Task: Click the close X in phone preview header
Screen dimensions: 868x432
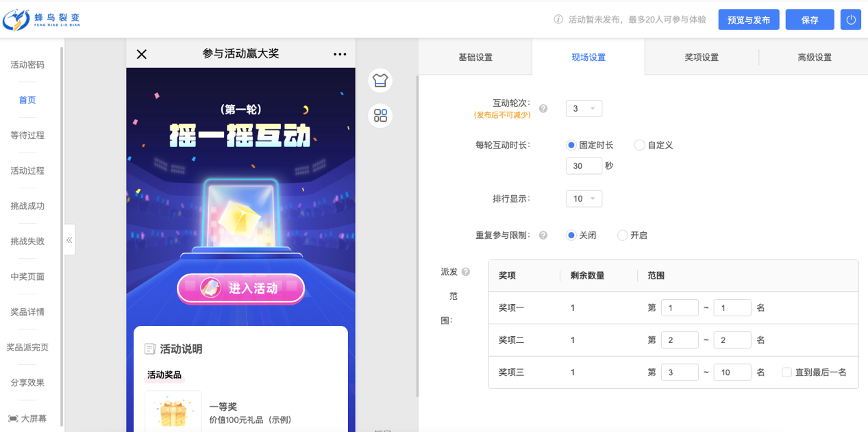Action: 142,54
